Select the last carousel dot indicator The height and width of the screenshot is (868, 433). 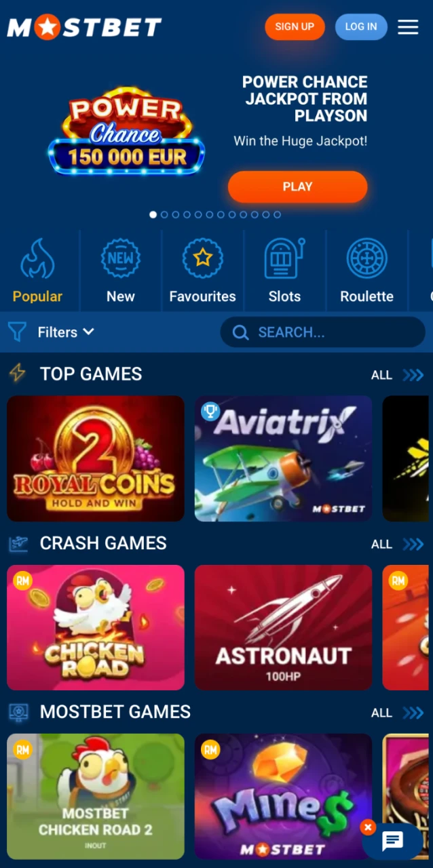(x=277, y=214)
